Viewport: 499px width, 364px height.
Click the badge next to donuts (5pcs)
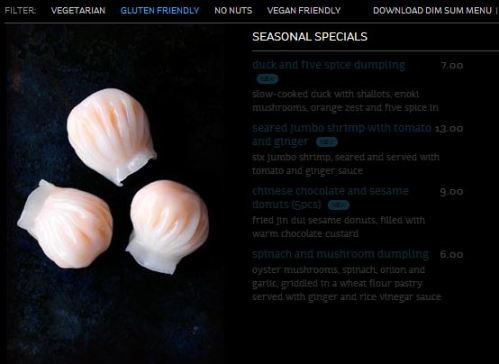pos(338,205)
